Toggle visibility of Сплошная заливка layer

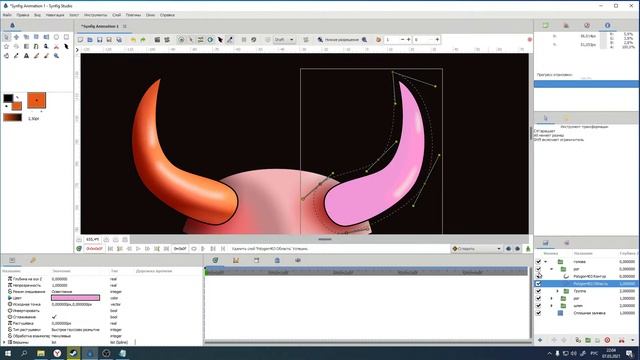(x=538, y=313)
